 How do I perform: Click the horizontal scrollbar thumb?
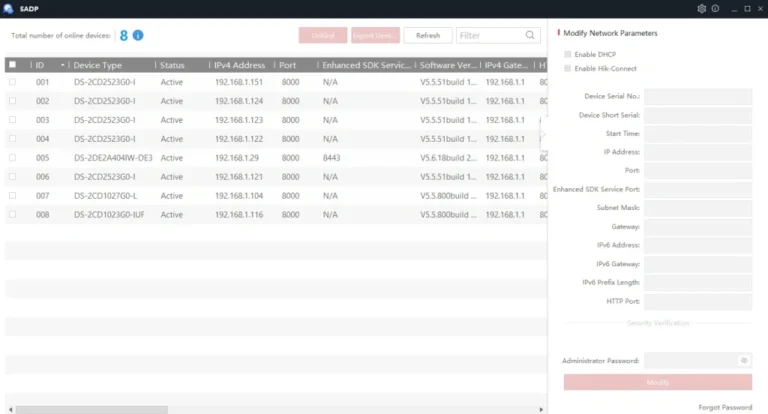pyautogui.click(x=92, y=410)
